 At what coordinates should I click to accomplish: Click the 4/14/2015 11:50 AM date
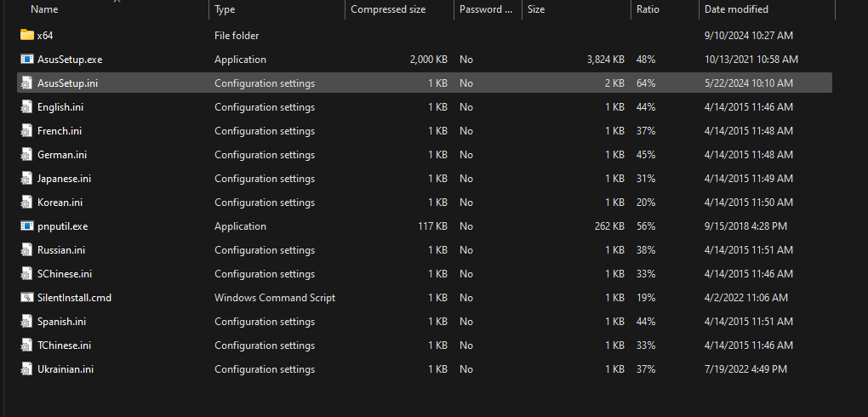748,203
